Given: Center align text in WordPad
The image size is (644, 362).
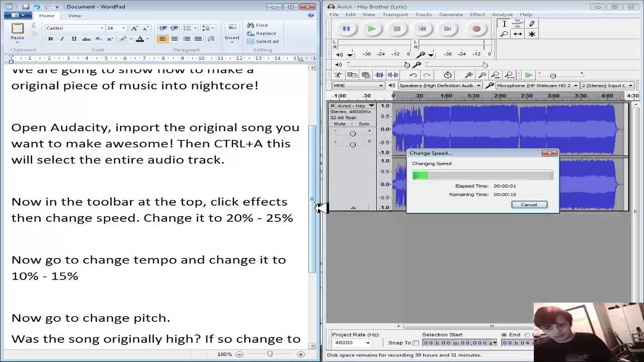Looking at the screenshot, I should [x=175, y=39].
